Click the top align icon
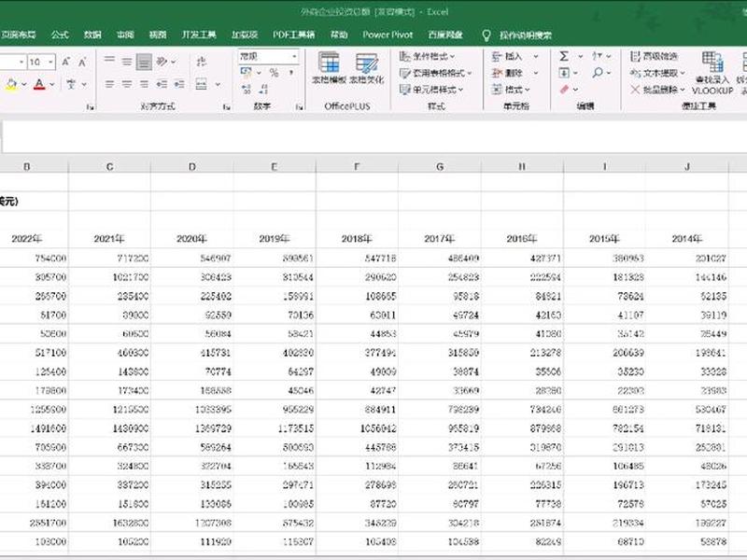747x560 pixels. 109,61
